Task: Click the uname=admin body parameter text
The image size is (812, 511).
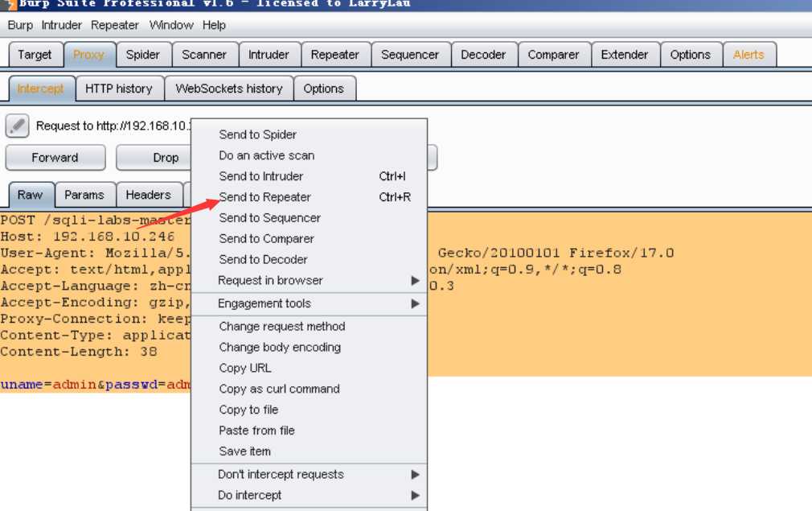Action: click(48, 385)
